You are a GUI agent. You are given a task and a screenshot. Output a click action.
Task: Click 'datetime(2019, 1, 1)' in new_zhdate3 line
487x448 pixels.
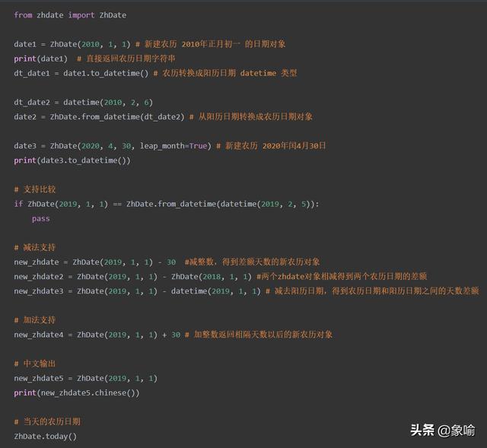(x=216, y=291)
